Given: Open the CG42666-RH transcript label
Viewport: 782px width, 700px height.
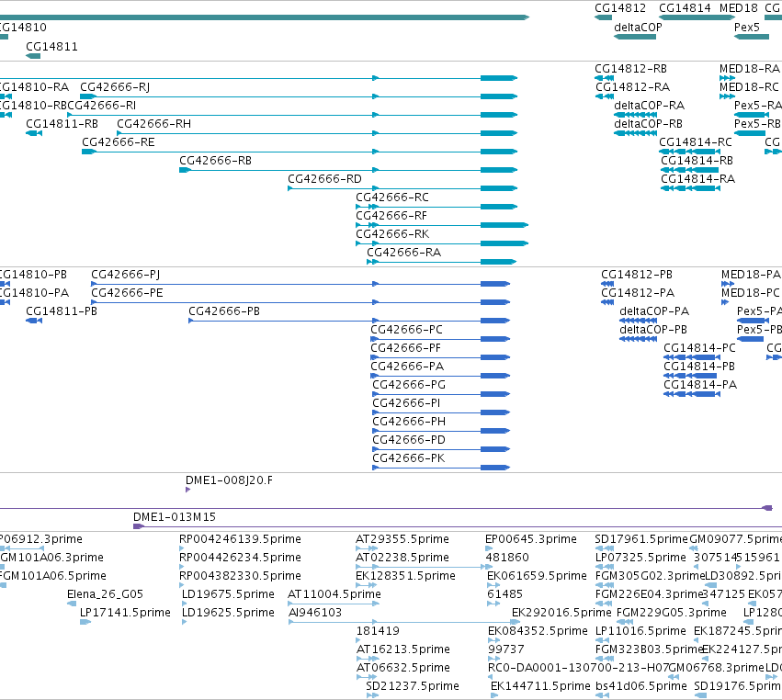Looking at the screenshot, I should click(153, 124).
